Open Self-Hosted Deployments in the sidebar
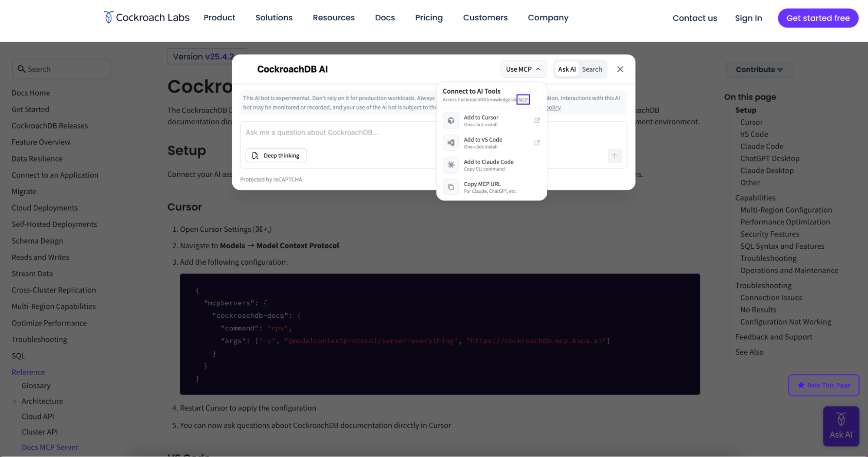 pyautogui.click(x=54, y=224)
